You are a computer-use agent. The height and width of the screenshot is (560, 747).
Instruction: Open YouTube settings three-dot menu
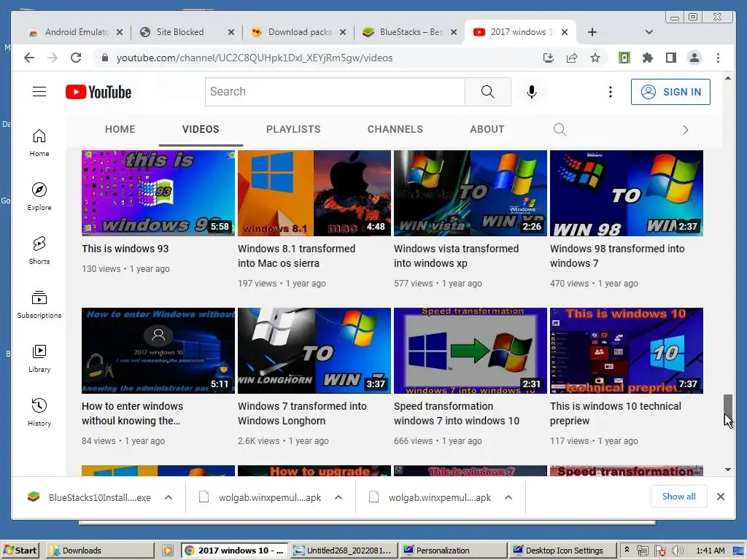[x=611, y=91]
